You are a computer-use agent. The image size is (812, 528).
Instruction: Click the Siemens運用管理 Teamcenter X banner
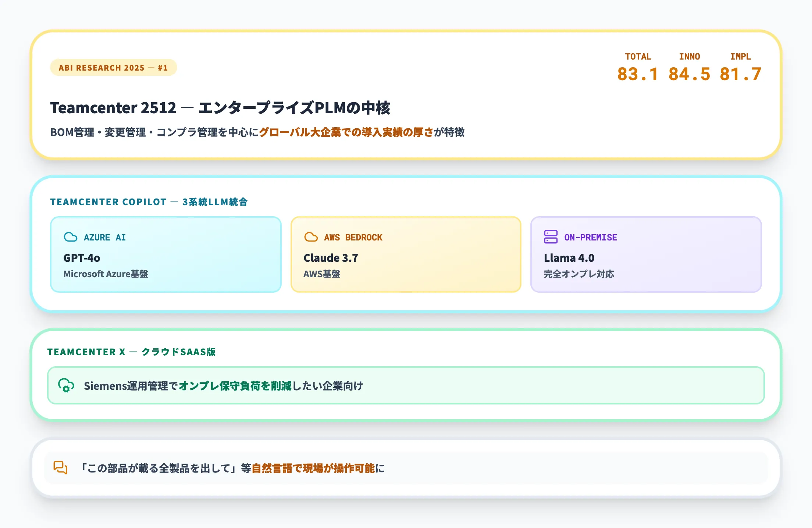[x=406, y=385]
